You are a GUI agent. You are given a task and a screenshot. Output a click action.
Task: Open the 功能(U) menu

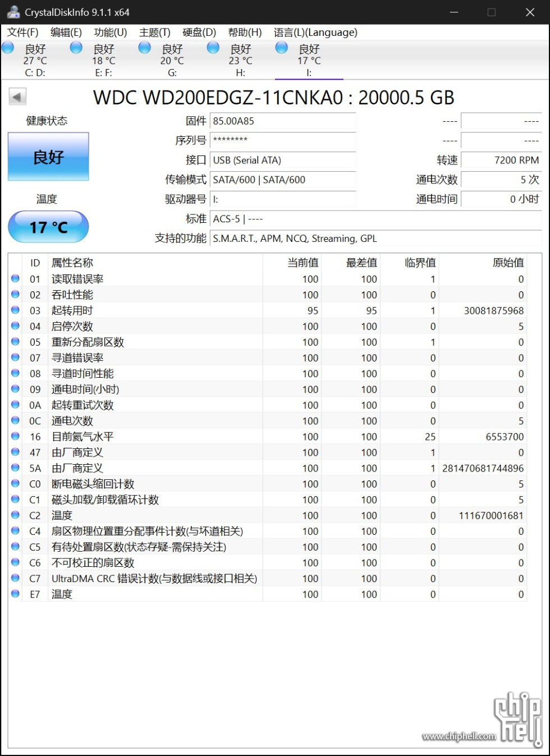[x=110, y=32]
